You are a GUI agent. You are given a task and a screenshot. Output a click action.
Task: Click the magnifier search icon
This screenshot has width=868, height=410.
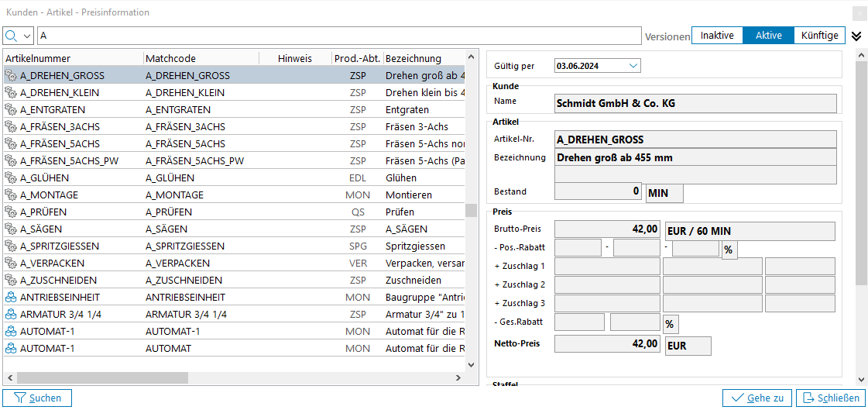[x=12, y=36]
